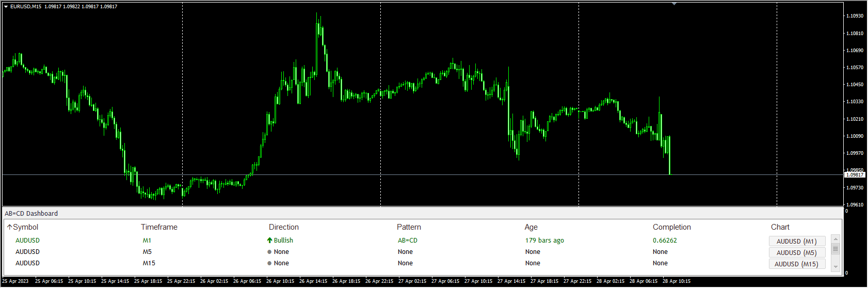Select the AUDUSD symbol in the M5 row
Image resolution: width=868 pixels, height=288 pixels.
click(x=27, y=252)
